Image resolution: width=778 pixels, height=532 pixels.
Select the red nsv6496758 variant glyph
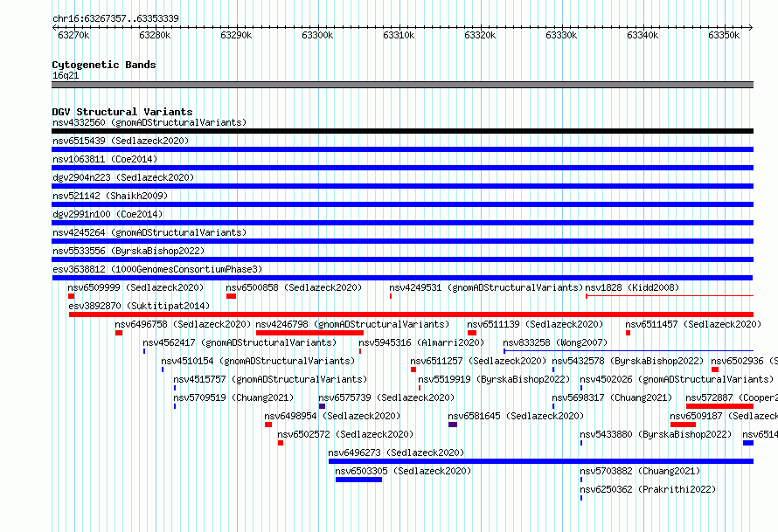point(119,333)
